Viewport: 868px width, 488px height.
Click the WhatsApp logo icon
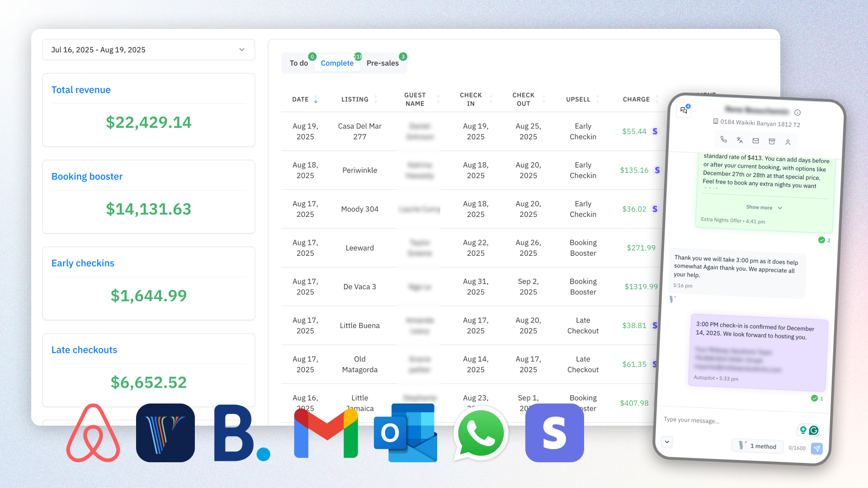[x=481, y=433]
